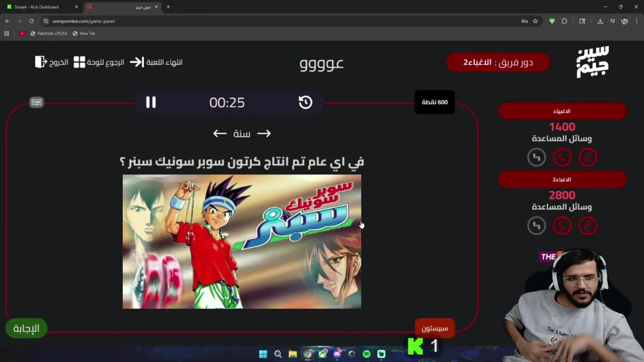Click the سين جيم site logo
The width and height of the screenshot is (644, 362).
[x=593, y=62]
